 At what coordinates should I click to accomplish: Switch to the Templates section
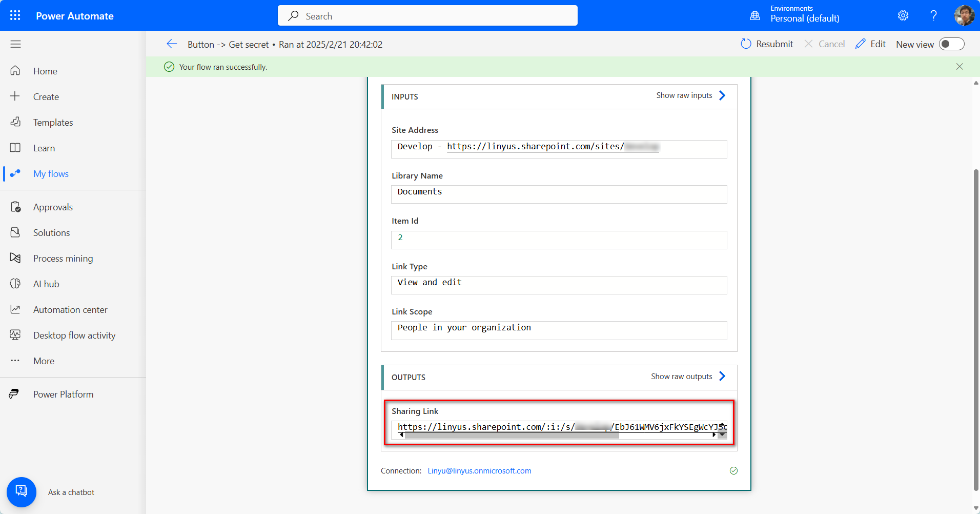[x=53, y=122]
